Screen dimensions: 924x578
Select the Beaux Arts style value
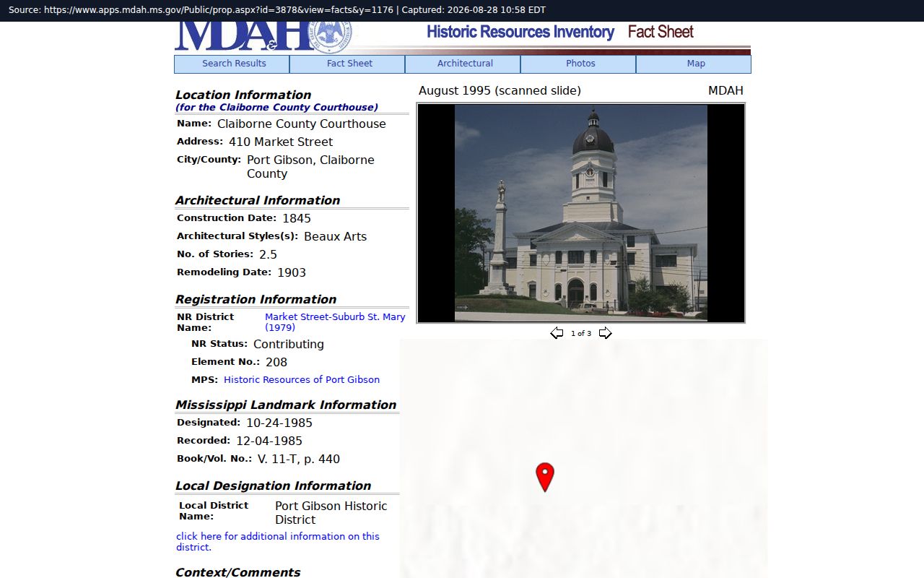[x=336, y=236]
